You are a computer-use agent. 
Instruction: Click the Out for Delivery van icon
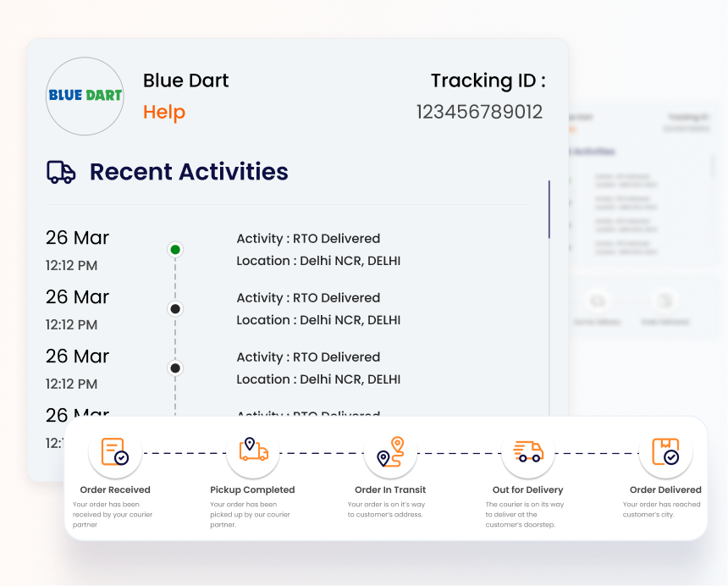point(528,453)
